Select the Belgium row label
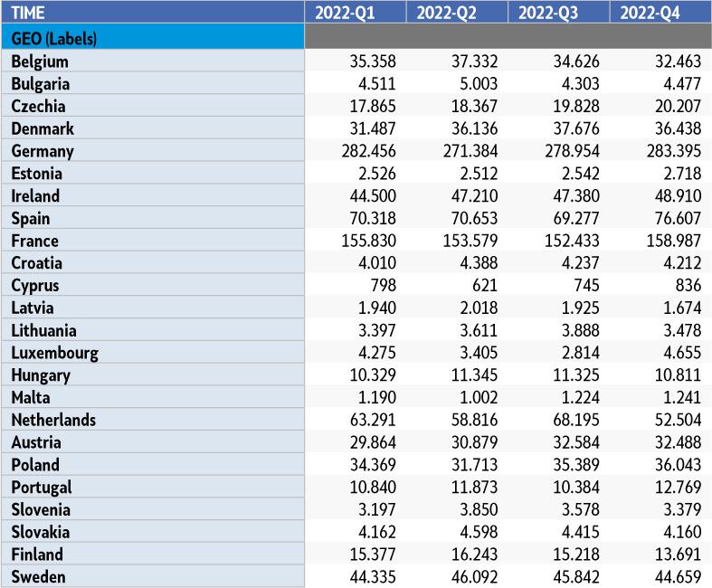Image resolution: width=712 pixels, height=588 pixels. pyautogui.click(x=41, y=62)
